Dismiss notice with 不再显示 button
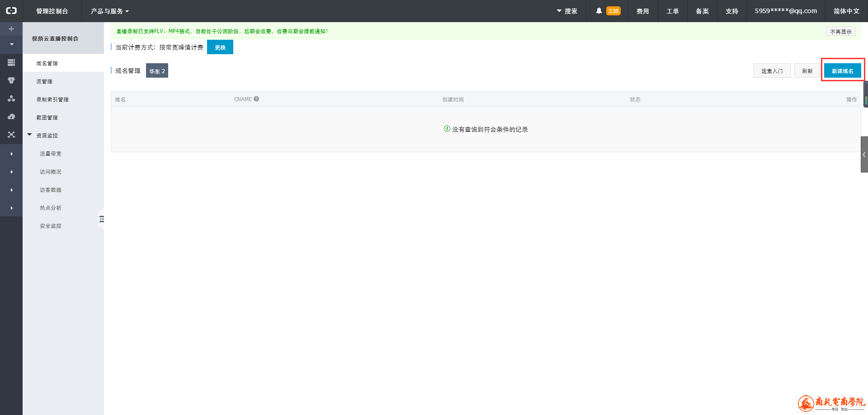 (840, 32)
